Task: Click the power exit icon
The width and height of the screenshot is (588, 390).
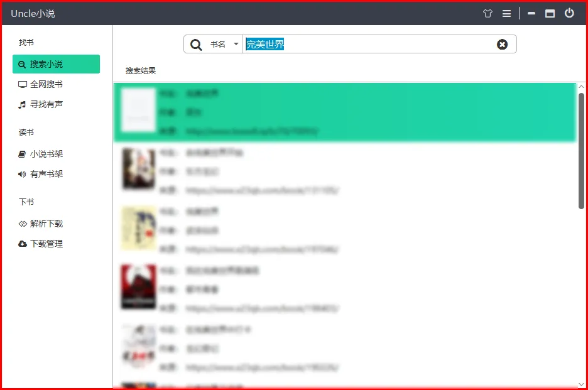Action: pyautogui.click(x=569, y=13)
